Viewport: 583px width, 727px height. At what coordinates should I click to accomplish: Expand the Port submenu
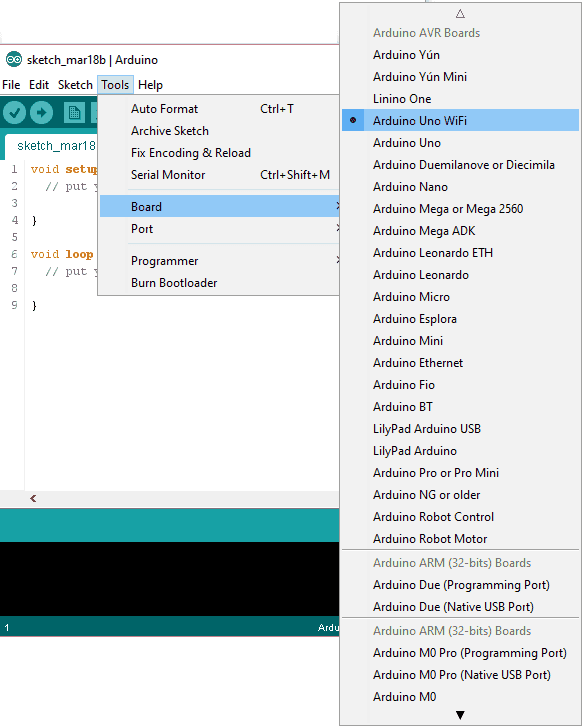[220, 229]
